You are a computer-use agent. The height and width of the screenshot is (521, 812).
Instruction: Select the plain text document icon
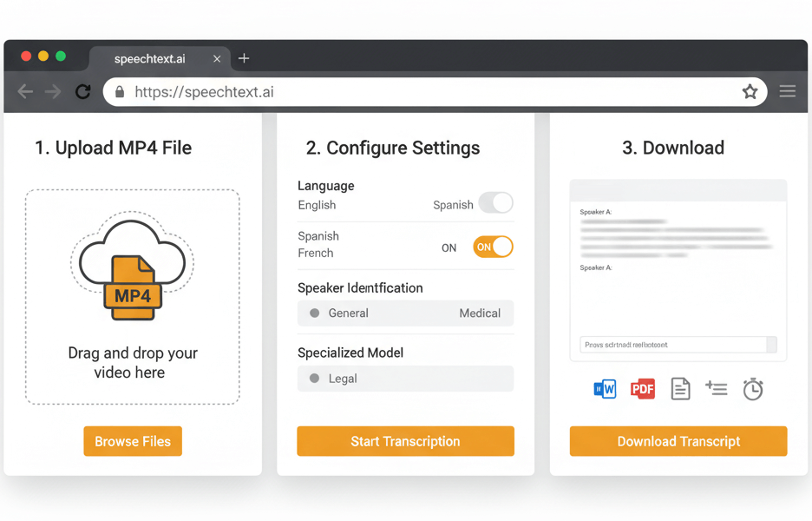pos(681,389)
